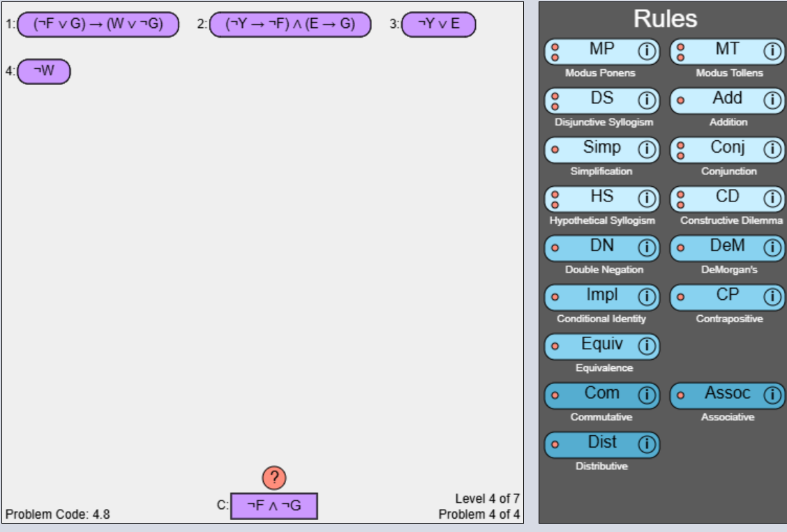
Task: Open info for Conditional Identity
Action: coord(646,296)
